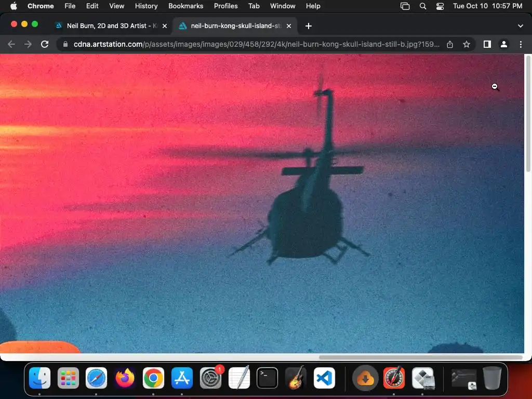Launch GarageBand from the Dock
Screen dimensions: 532x399
point(296,378)
